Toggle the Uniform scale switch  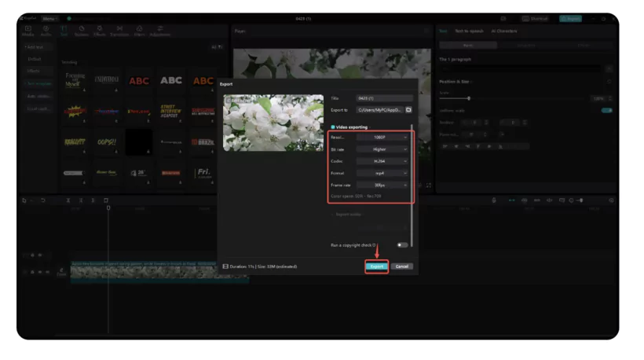607,111
